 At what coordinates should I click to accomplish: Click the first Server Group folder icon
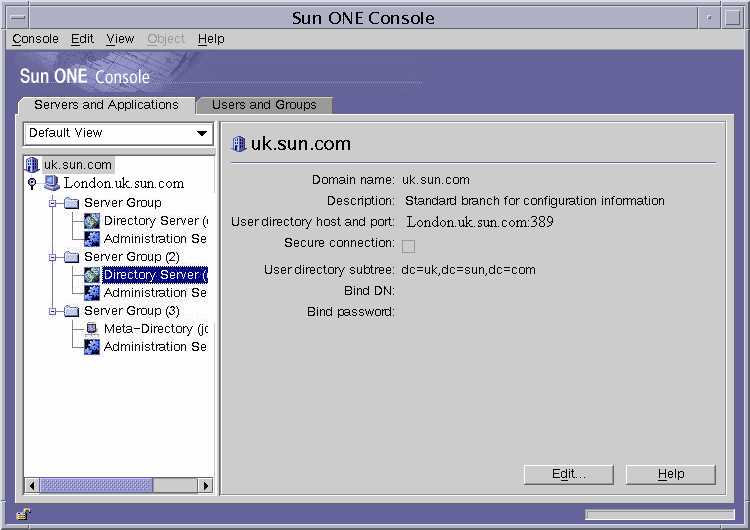71,203
